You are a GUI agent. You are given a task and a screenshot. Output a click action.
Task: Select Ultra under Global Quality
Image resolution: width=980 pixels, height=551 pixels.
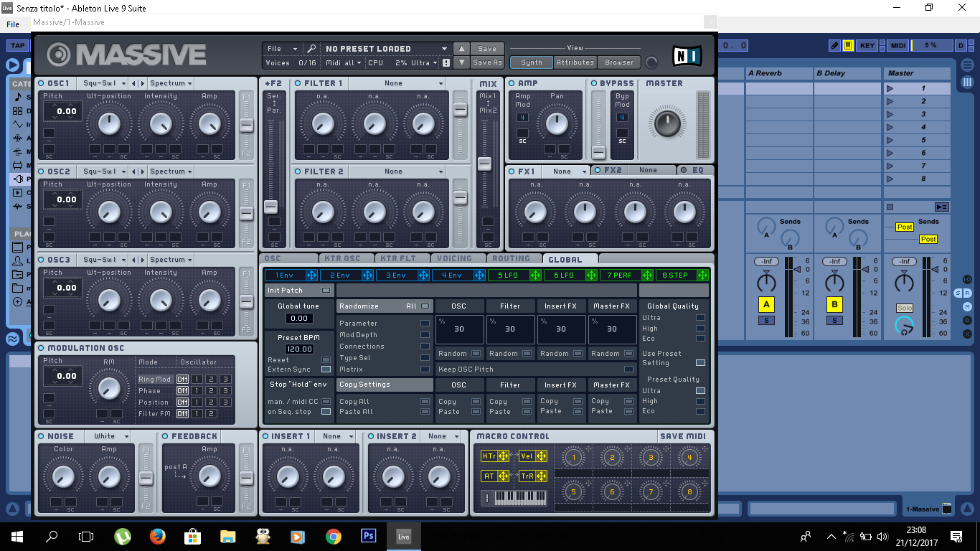point(700,318)
